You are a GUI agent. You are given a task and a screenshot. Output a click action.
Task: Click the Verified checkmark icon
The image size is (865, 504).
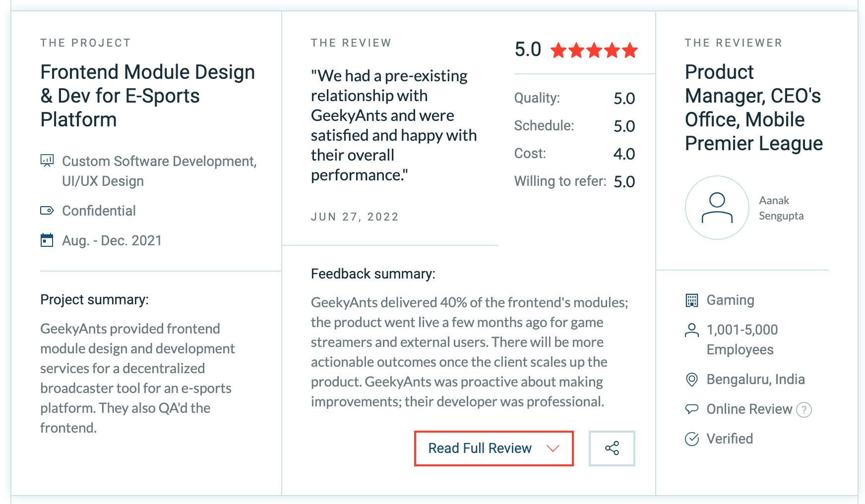coord(691,439)
